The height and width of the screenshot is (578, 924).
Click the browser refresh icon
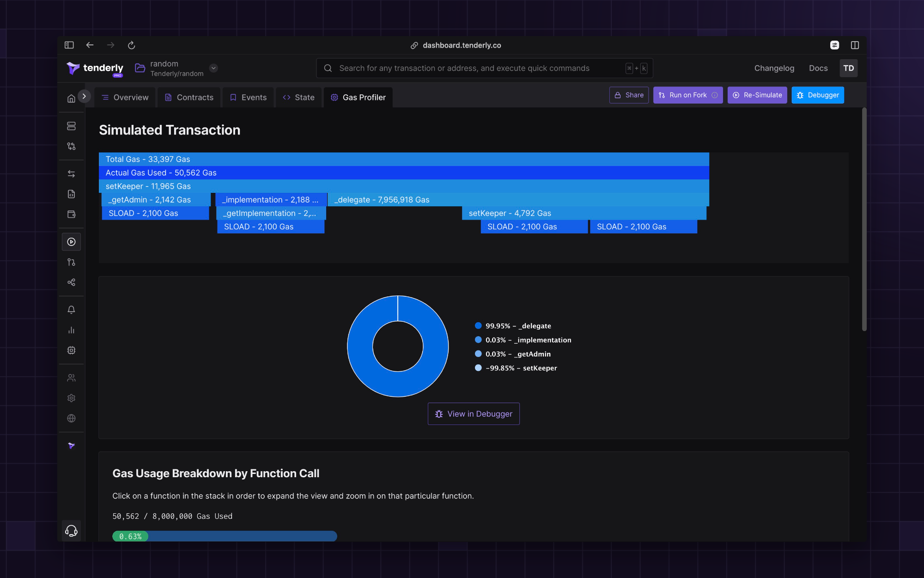[132, 45]
